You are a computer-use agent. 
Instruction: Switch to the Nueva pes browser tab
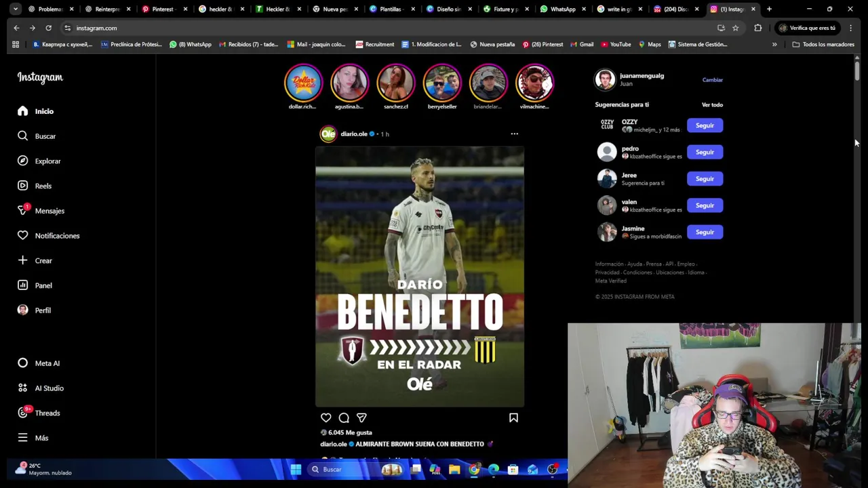click(334, 9)
